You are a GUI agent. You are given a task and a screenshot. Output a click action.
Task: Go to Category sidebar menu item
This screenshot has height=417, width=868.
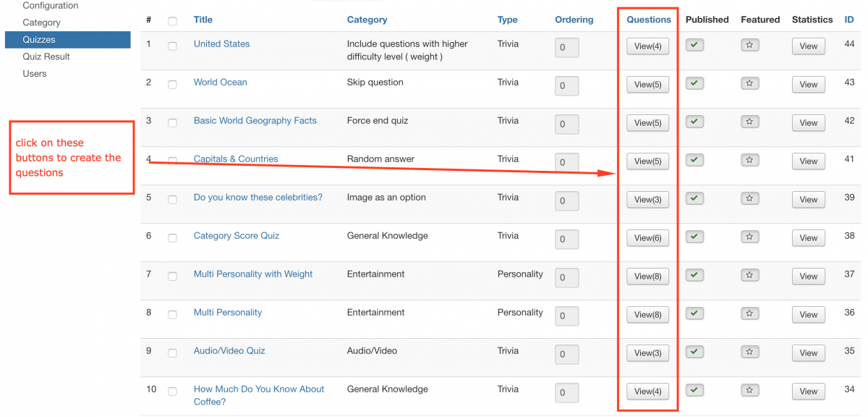click(x=41, y=22)
